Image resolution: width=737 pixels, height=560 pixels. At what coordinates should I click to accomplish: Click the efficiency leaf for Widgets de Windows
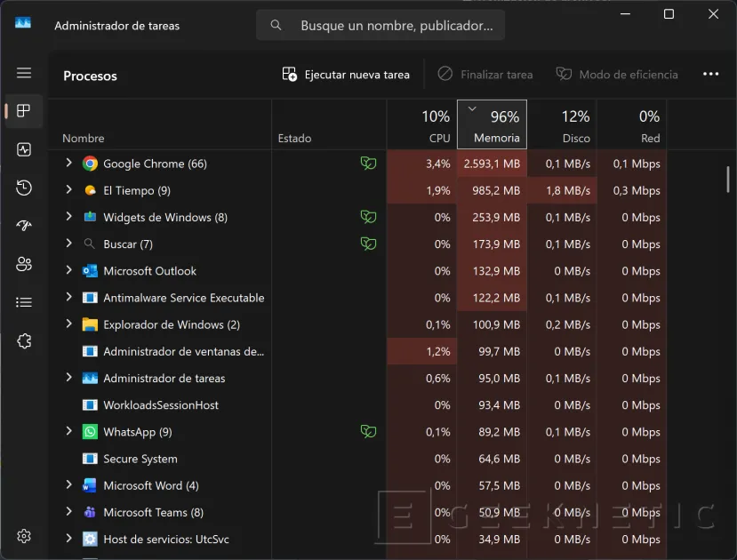(x=368, y=217)
